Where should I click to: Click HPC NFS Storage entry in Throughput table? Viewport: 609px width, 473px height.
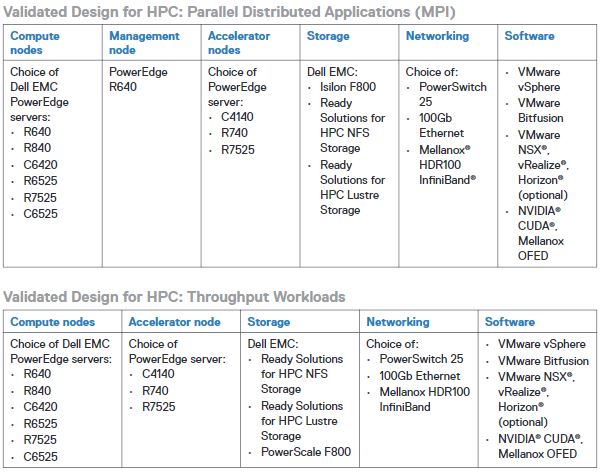302,374
